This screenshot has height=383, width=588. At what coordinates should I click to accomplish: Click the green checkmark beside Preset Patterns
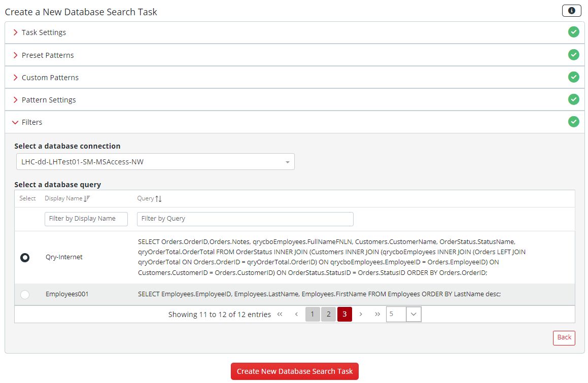[573, 55]
